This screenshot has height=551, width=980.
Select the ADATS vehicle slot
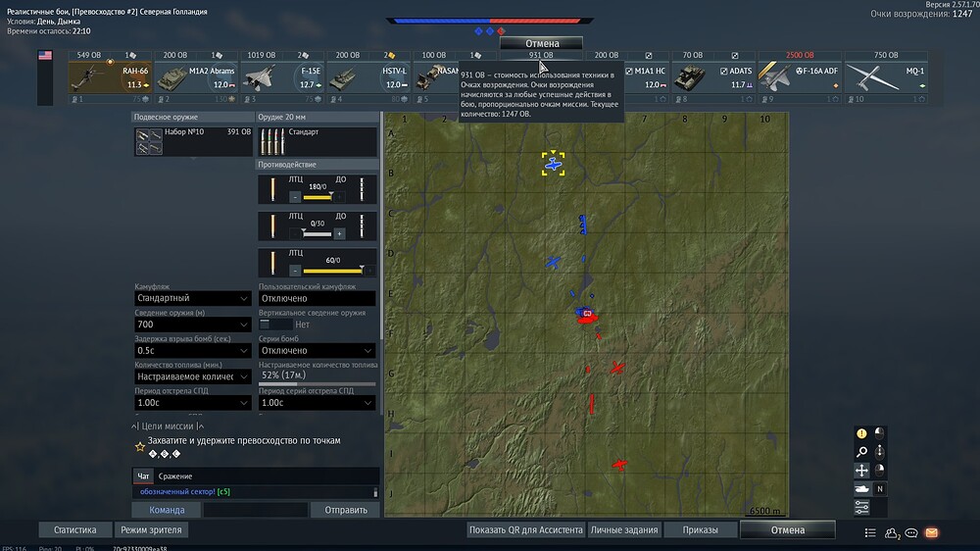coord(713,76)
